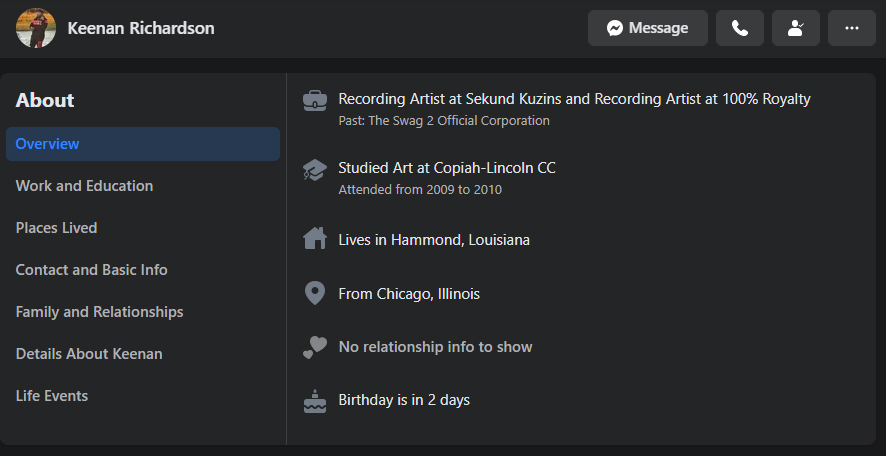886x456 pixels.
Task: Open Contact and Basic Info
Action: [x=92, y=270]
